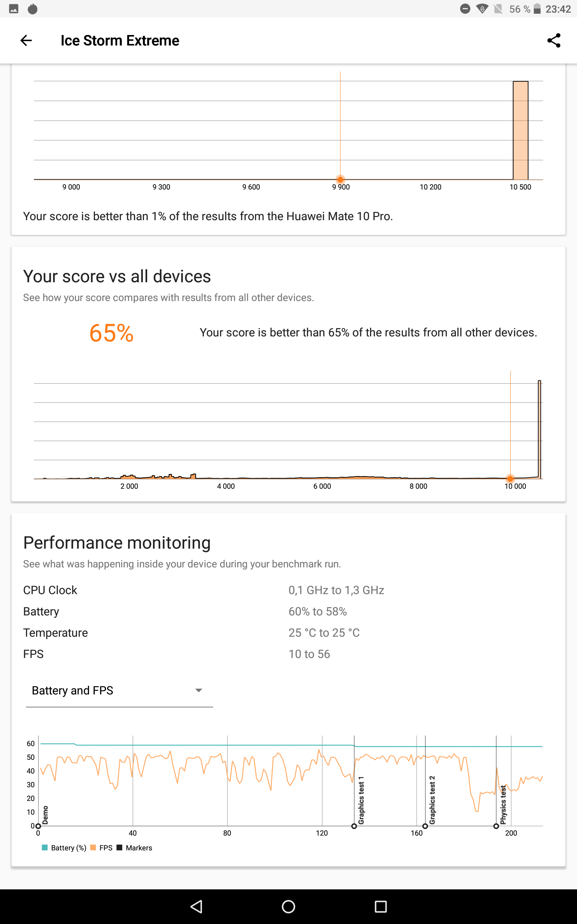Tap the do-not-disturb status bar icon

point(465,9)
